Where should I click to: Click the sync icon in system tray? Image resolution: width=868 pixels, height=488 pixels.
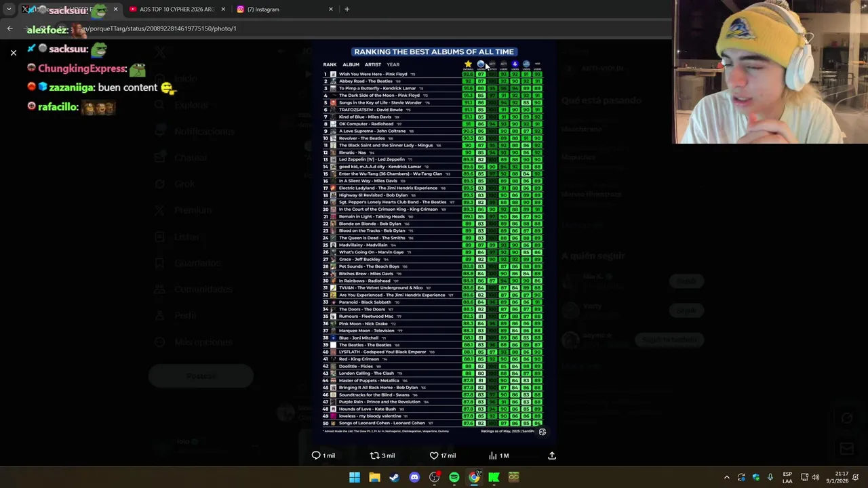point(741,477)
